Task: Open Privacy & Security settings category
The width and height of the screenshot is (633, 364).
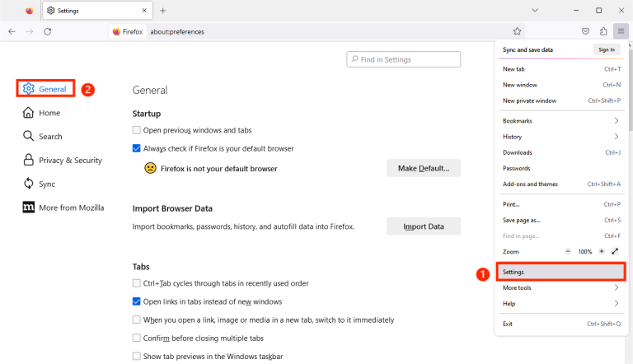Action: click(70, 161)
